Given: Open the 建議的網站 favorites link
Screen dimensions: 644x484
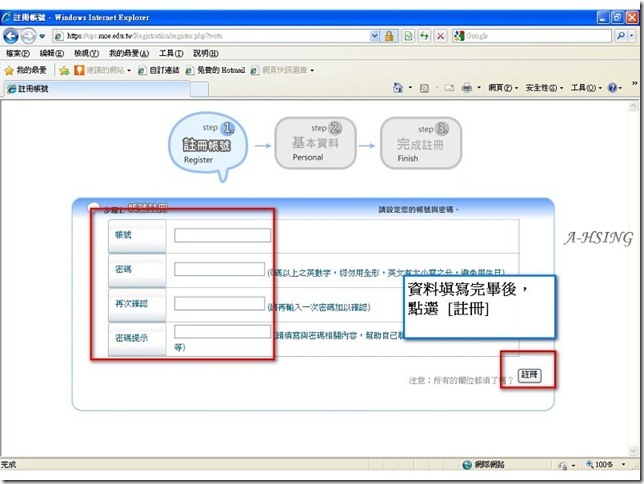Looking at the screenshot, I should [x=102, y=70].
